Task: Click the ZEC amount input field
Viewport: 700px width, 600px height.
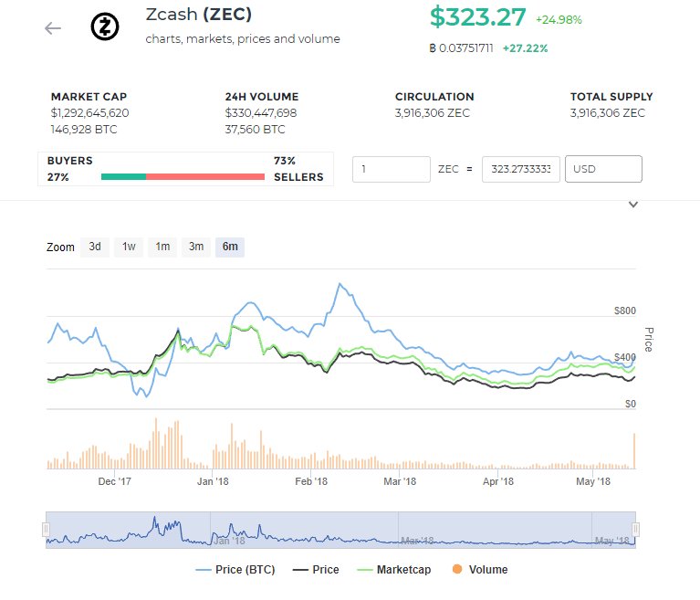Action: (392, 169)
